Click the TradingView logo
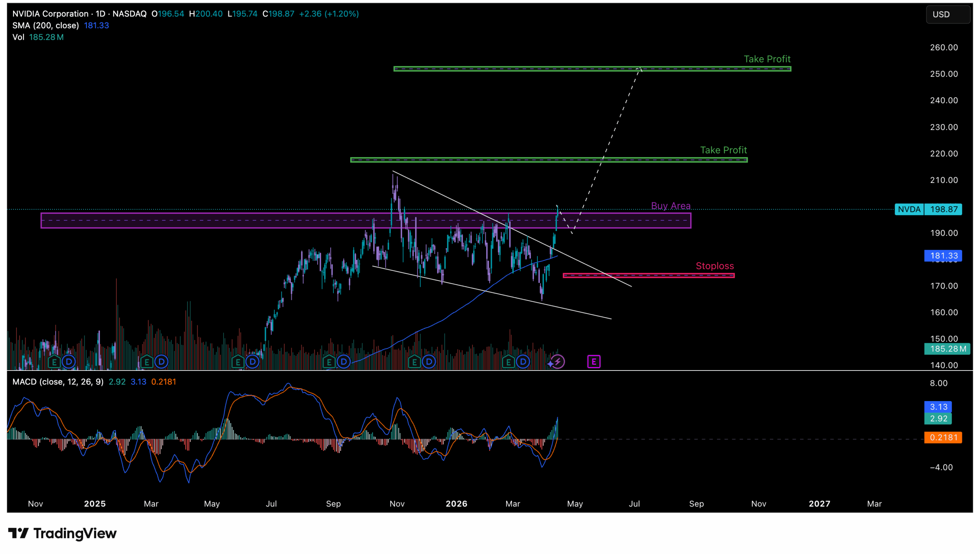The height and width of the screenshot is (554, 980). coord(62,533)
